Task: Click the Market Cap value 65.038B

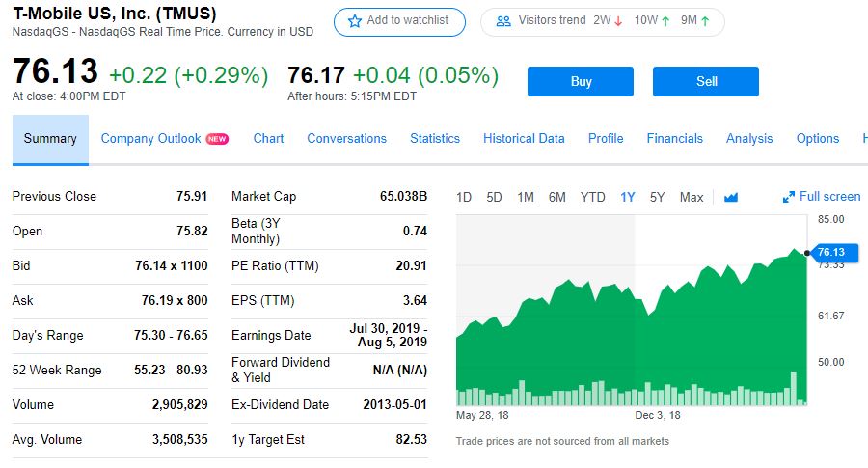Action: 403,196
